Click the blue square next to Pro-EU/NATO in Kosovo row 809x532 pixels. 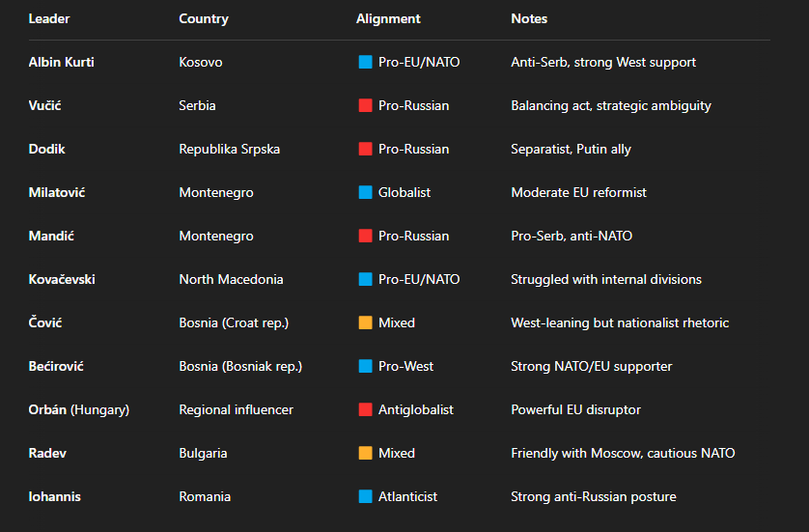point(365,62)
